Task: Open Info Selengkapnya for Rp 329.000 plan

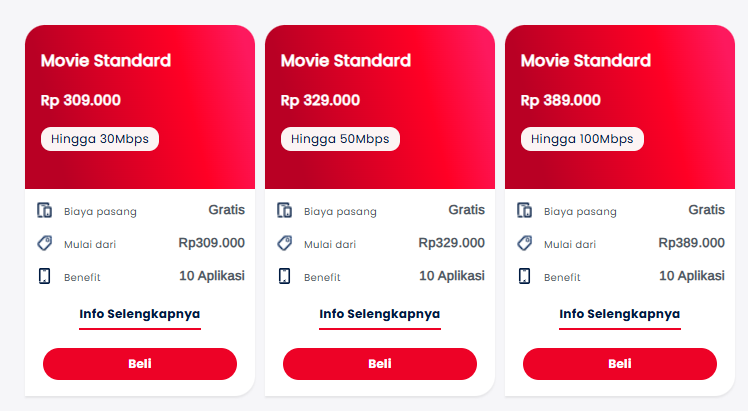Action: tap(380, 314)
